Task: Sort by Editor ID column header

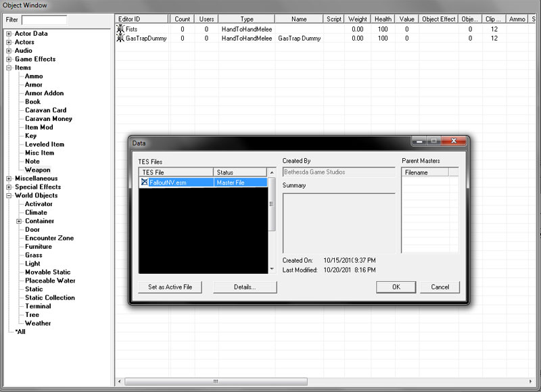Action: (x=141, y=19)
